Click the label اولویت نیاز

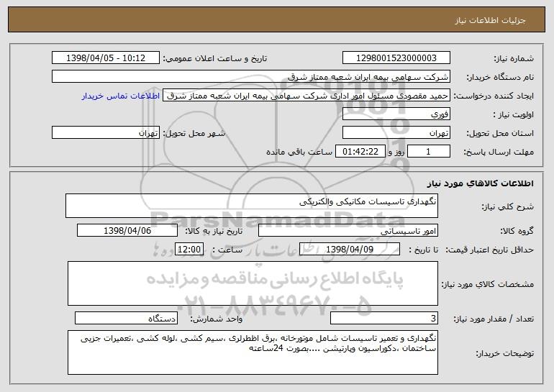[514, 114]
